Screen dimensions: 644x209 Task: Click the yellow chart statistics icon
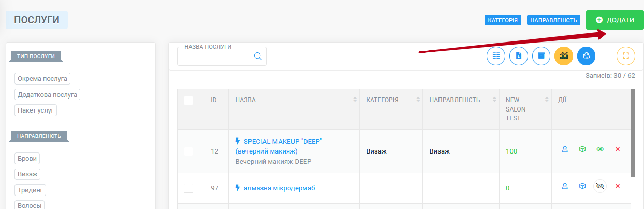pyautogui.click(x=564, y=56)
